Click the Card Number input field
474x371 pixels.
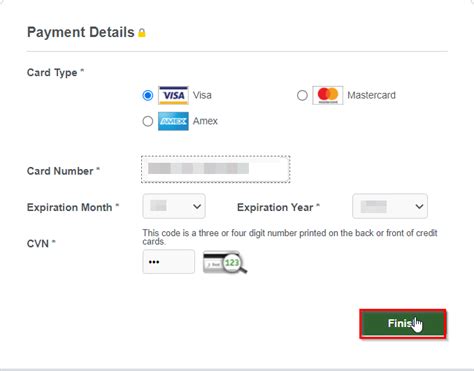point(216,169)
